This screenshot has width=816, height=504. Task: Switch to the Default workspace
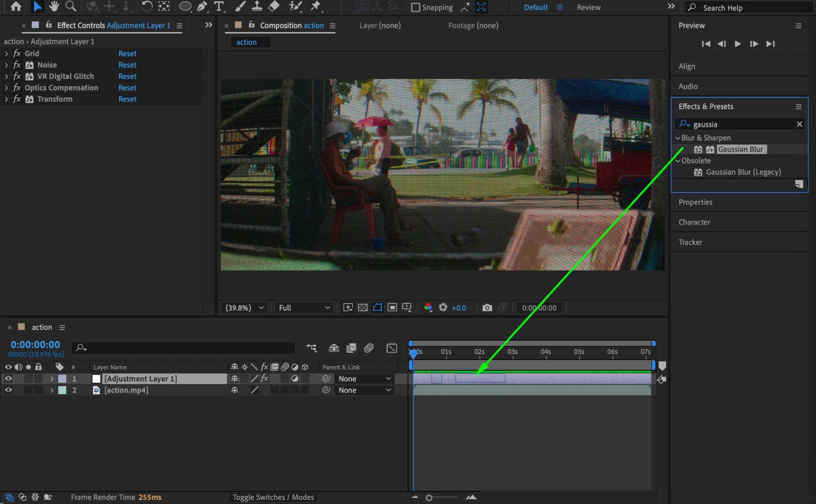coord(536,7)
